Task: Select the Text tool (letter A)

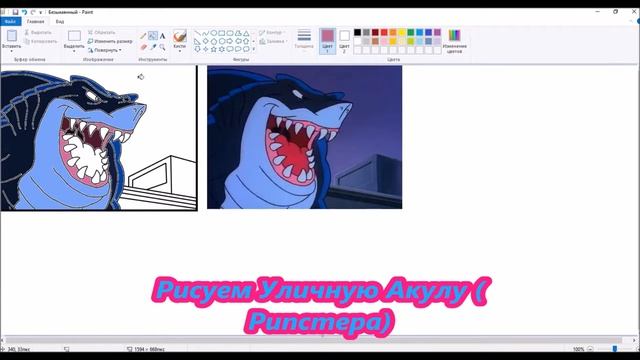Action: (x=162, y=36)
